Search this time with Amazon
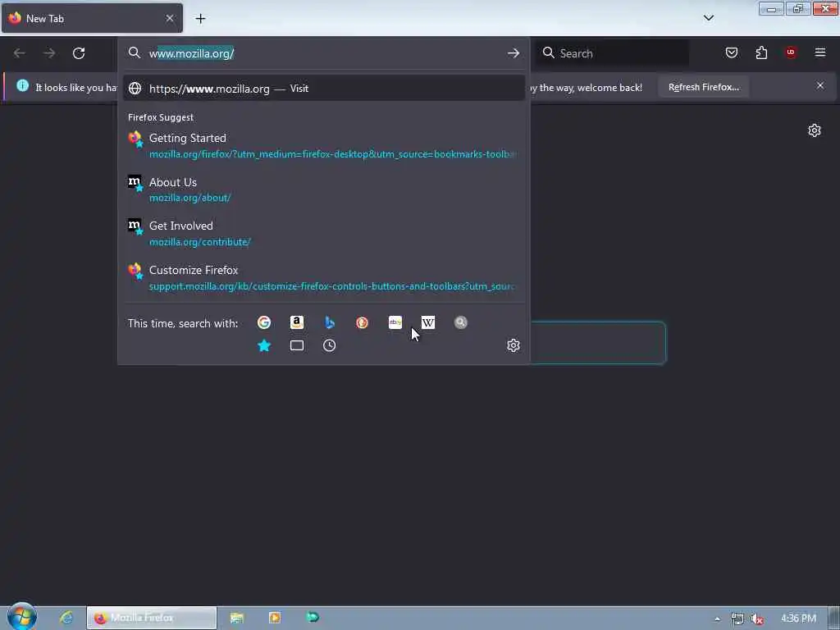Screen dimensions: 840x630 tap(297, 322)
